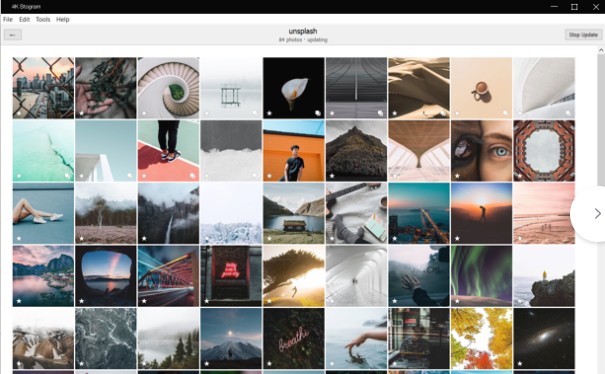
Task: Open the File menu
Action: [8, 19]
